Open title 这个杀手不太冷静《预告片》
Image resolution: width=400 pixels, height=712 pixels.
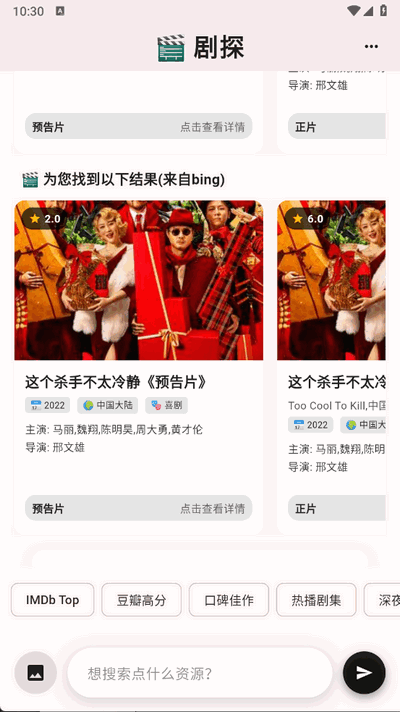click(x=116, y=382)
